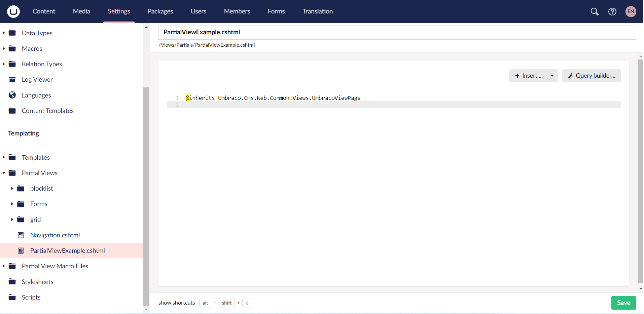Switch to the Content section
The width and height of the screenshot is (644, 314).
click(44, 11)
